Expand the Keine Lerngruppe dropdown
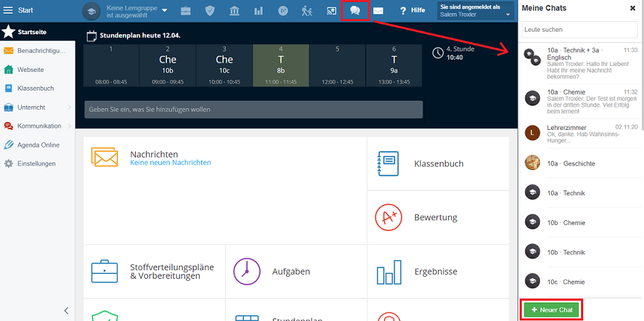The image size is (644, 321). pyautogui.click(x=165, y=11)
